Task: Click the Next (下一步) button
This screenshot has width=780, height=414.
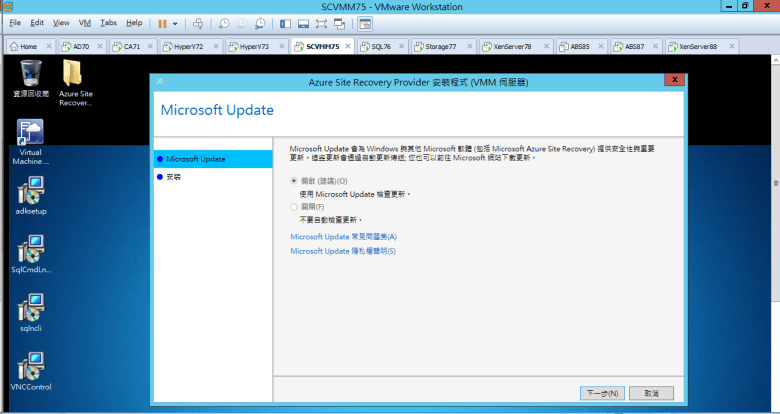Action: (x=602, y=393)
